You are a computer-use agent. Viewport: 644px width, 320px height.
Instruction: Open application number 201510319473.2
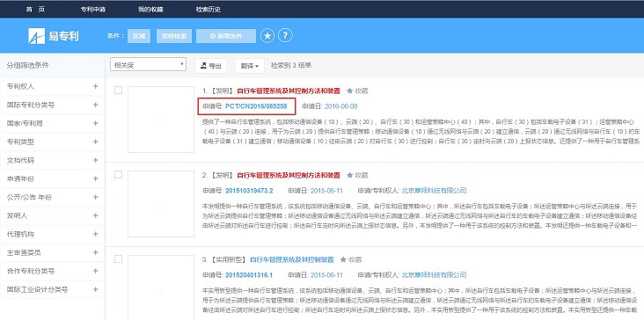click(x=249, y=191)
